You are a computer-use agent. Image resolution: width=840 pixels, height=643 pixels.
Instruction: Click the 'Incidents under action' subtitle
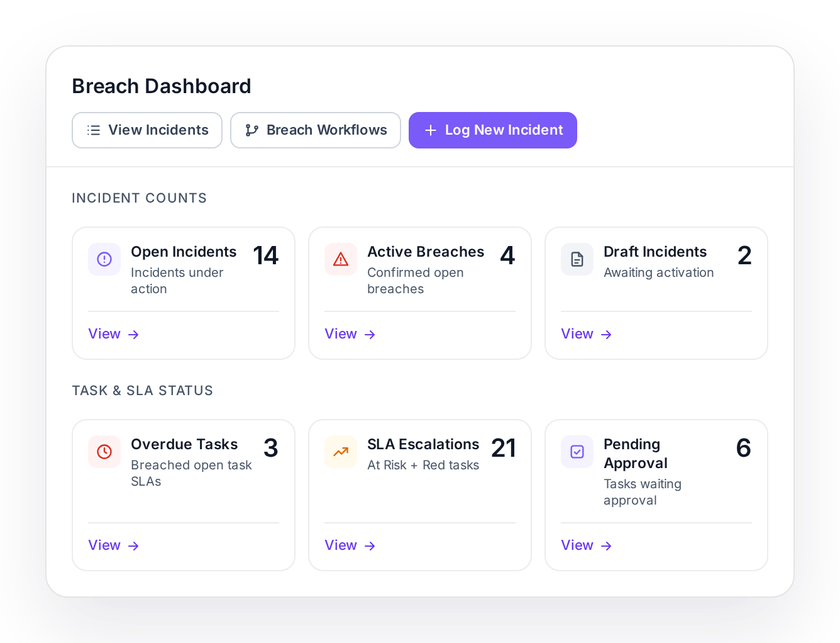point(177,281)
